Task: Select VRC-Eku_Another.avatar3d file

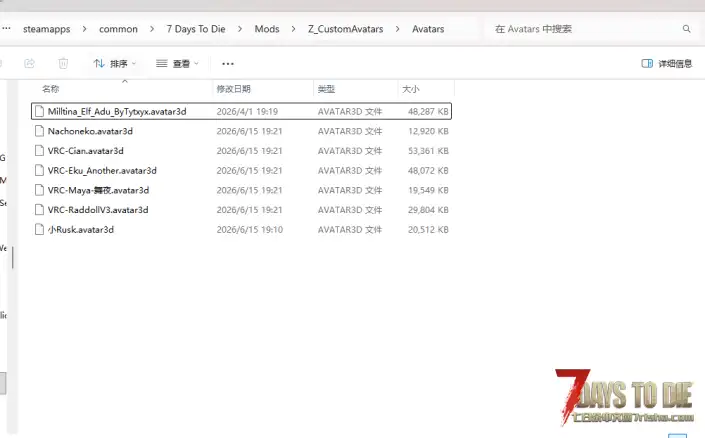Action: (241, 170)
